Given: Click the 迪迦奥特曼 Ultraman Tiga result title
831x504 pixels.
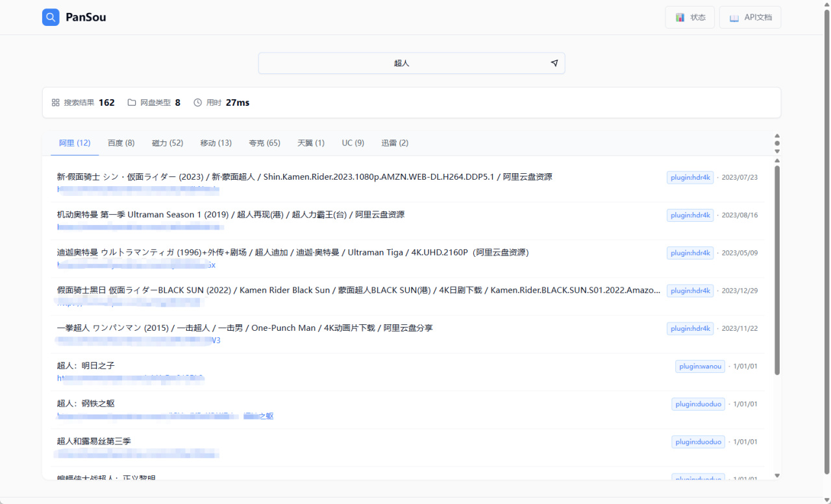Looking at the screenshot, I should tap(293, 252).
